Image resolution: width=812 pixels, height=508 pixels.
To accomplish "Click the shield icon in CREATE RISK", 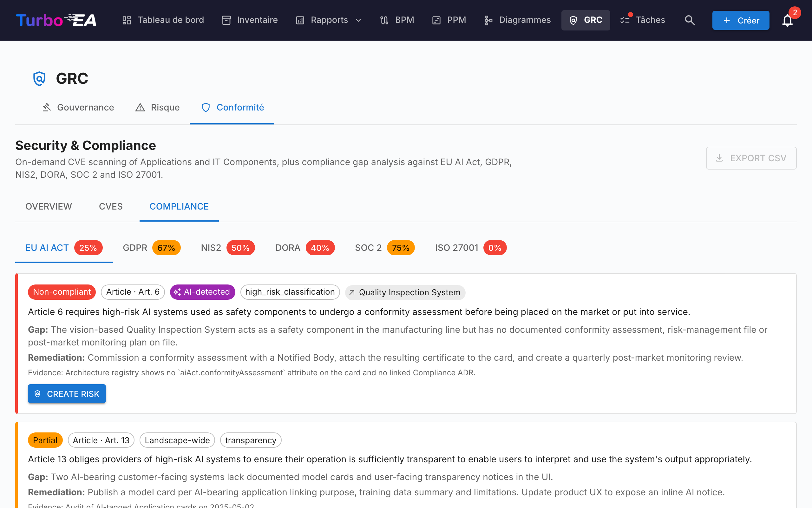I will [37, 394].
